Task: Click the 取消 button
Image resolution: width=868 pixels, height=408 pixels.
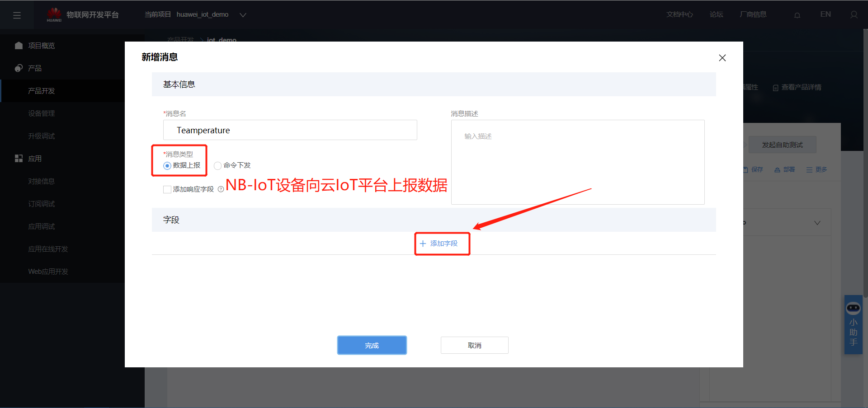Action: point(475,345)
